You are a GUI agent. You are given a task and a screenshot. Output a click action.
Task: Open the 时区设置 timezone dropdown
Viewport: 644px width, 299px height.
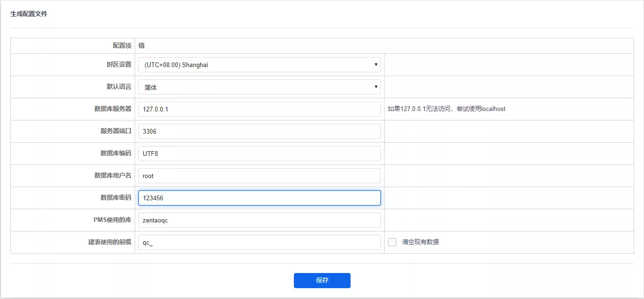pyautogui.click(x=259, y=65)
